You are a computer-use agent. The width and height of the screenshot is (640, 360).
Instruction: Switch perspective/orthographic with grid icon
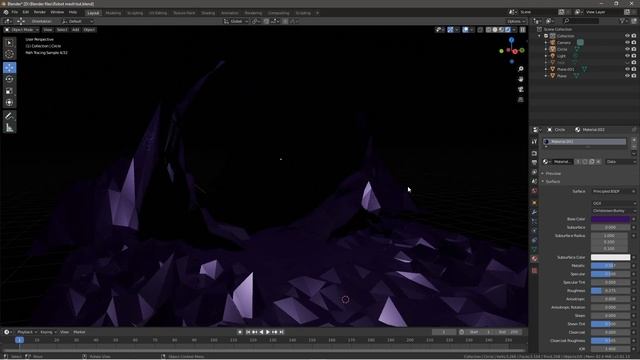(x=520, y=100)
